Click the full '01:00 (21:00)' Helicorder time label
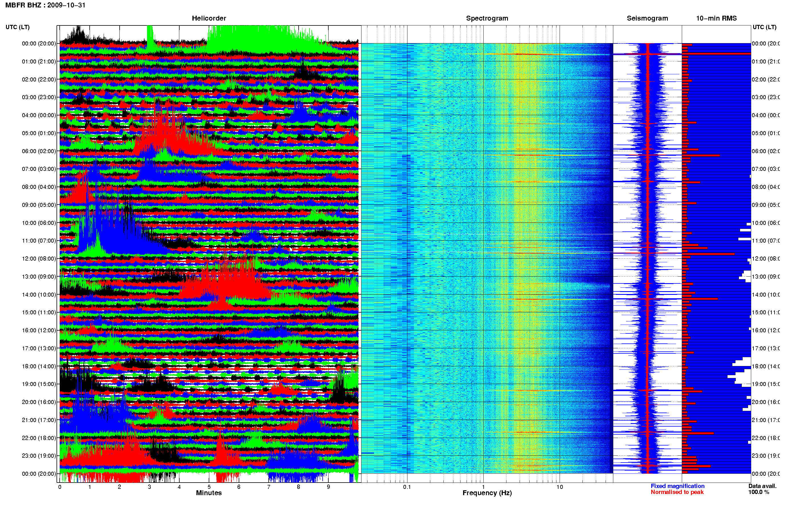The image size is (812, 508). tap(39, 61)
